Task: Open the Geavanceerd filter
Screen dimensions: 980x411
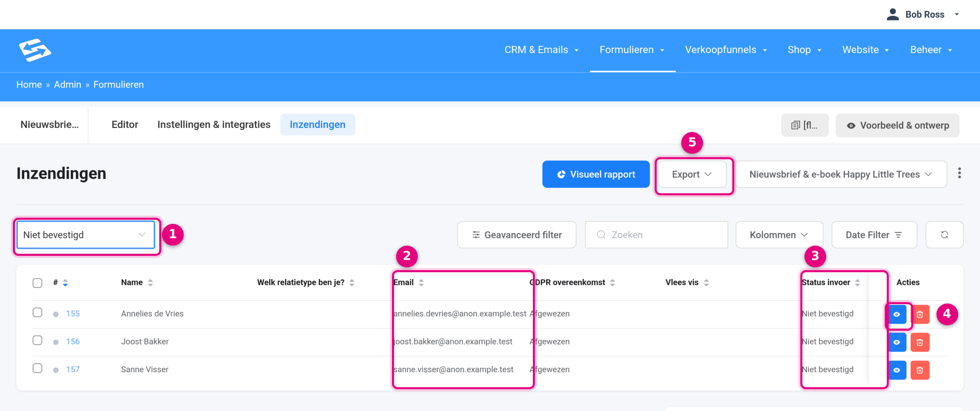Action: (517, 235)
